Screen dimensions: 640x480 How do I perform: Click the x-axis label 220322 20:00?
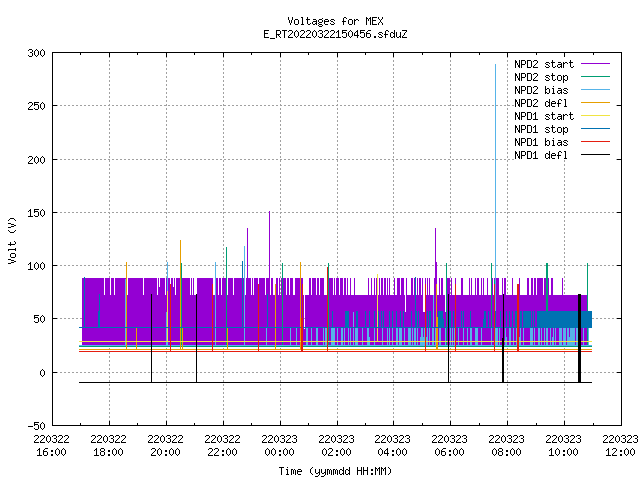pyautogui.click(x=165, y=446)
